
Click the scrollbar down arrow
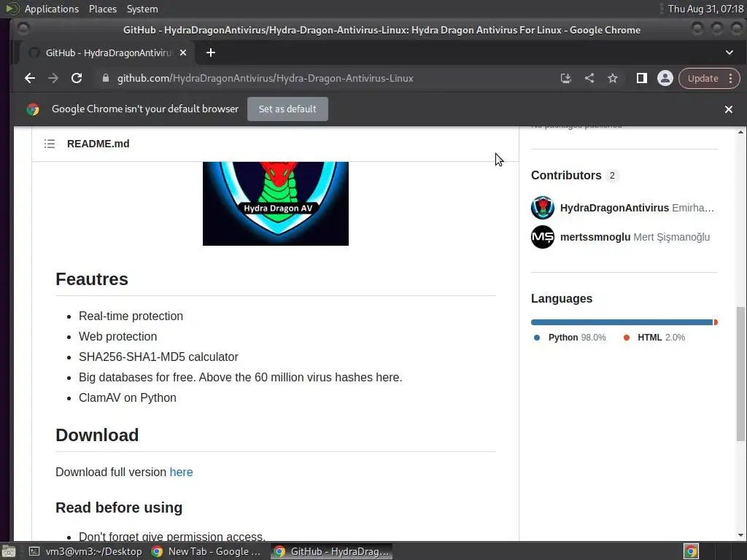(x=740, y=536)
